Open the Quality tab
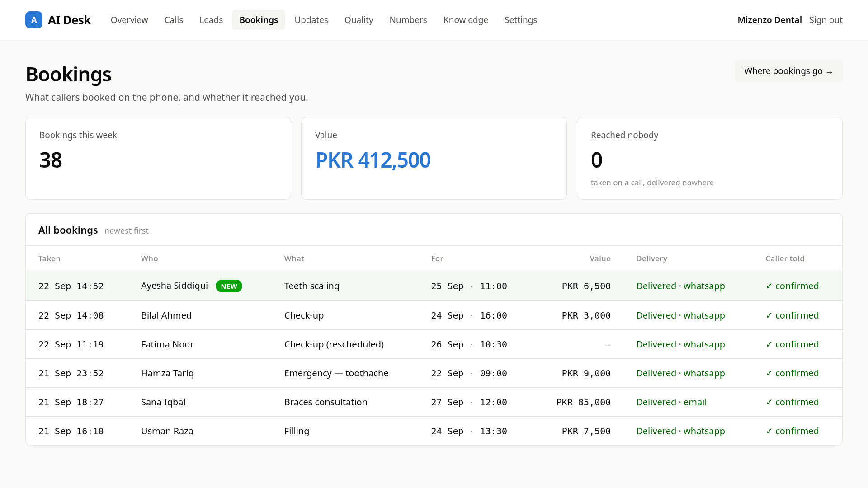The width and height of the screenshot is (868, 488). (x=359, y=20)
